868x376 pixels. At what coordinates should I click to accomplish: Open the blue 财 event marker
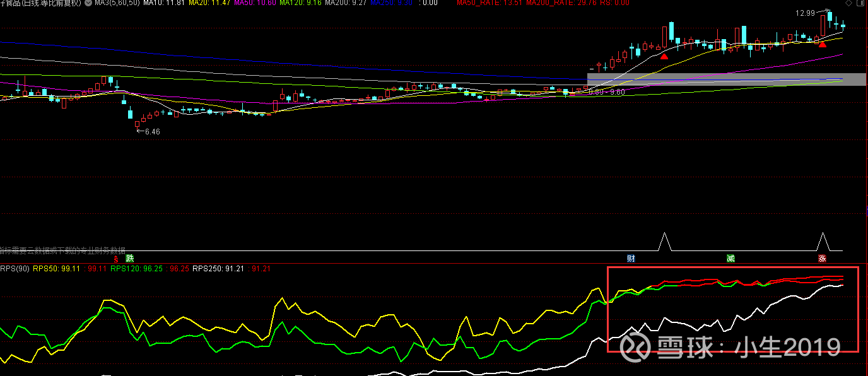coord(631,258)
